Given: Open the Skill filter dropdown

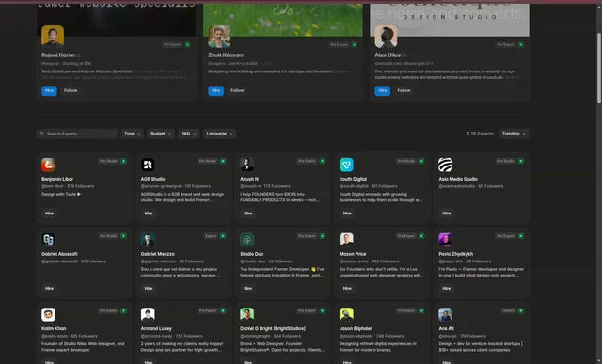Looking at the screenshot, I should (188, 134).
